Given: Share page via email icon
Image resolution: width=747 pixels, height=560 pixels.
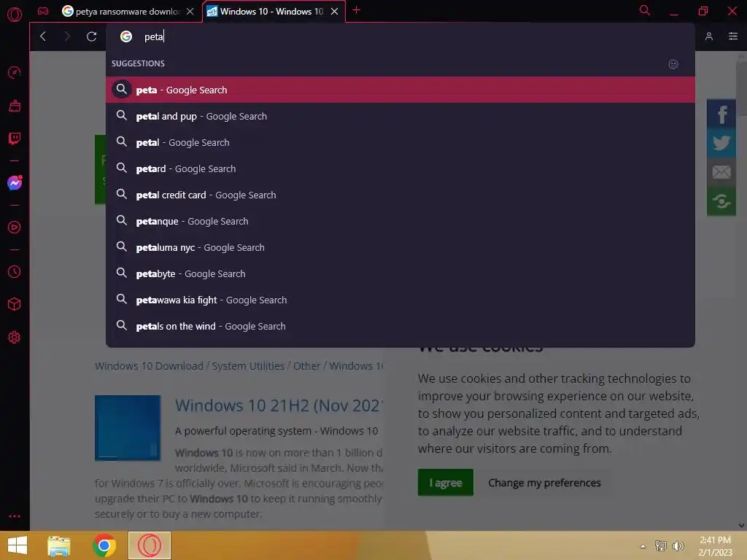Looking at the screenshot, I should (721, 172).
